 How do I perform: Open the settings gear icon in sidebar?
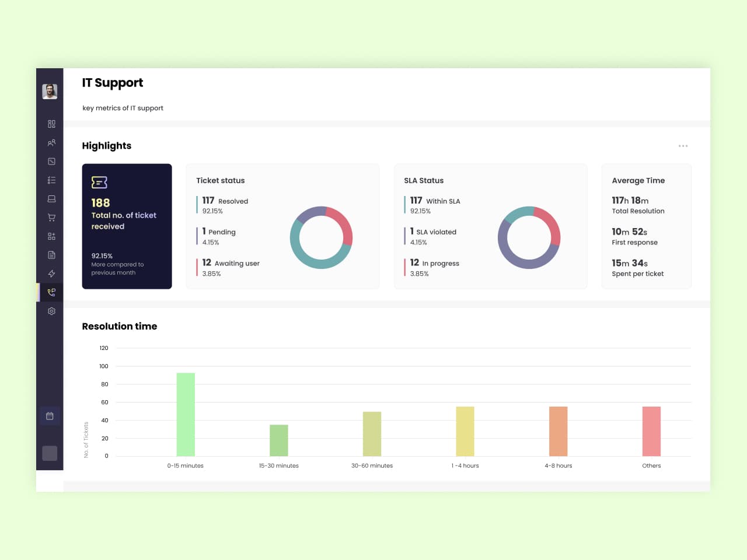pos(51,311)
